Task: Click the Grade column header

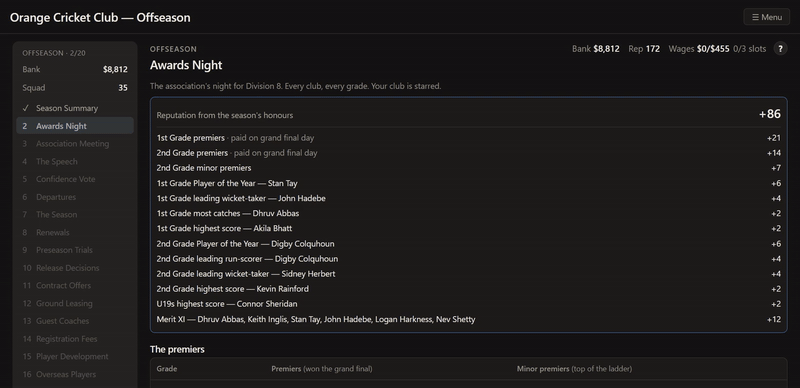Action: pos(167,369)
